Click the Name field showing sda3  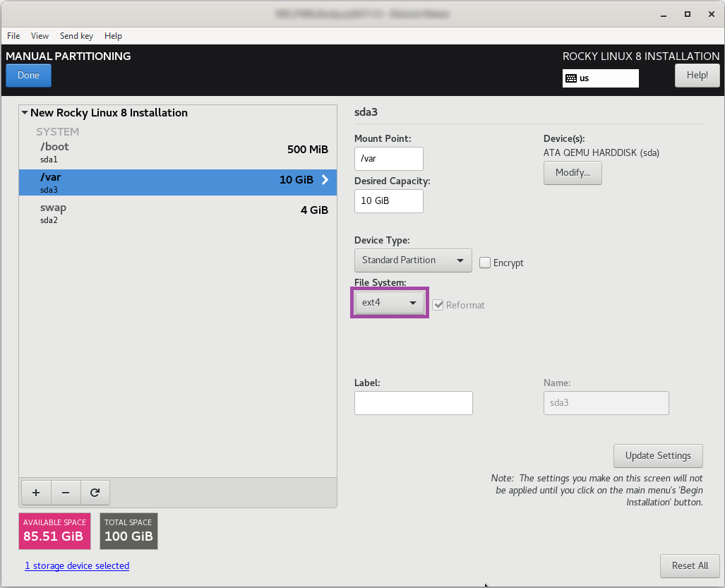[x=606, y=403]
